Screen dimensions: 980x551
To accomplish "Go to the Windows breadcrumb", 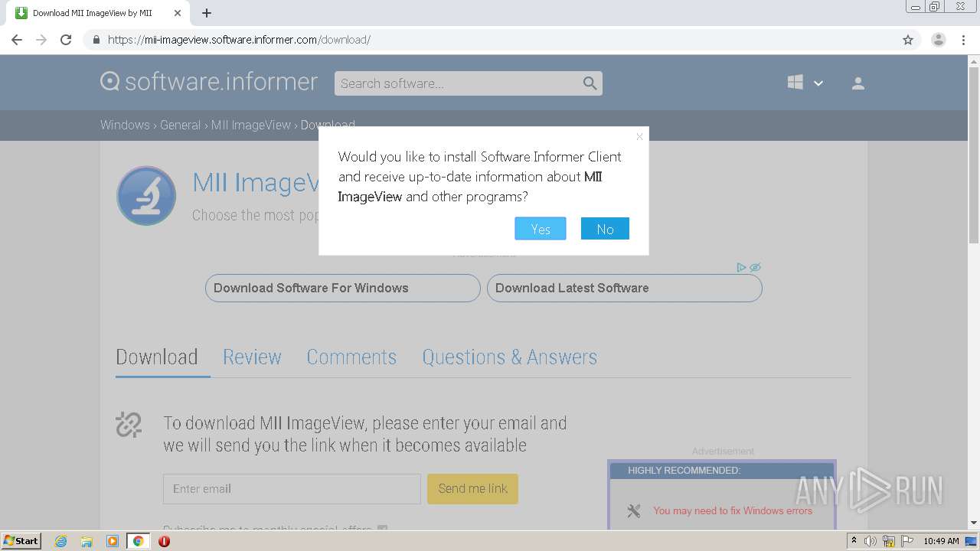I will tap(125, 125).
